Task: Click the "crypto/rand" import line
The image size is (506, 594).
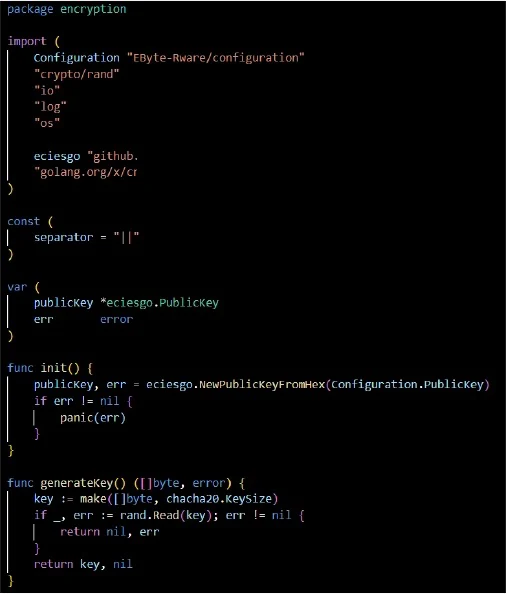Action: (77, 74)
